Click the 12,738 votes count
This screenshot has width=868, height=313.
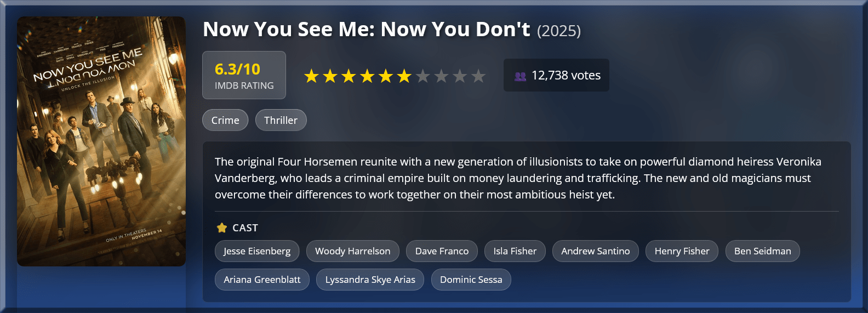click(x=566, y=76)
